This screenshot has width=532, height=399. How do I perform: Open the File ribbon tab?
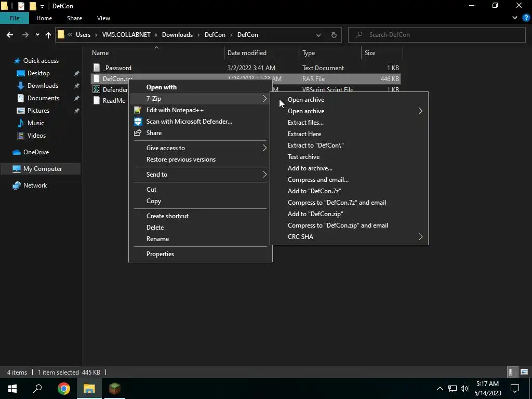(15, 18)
